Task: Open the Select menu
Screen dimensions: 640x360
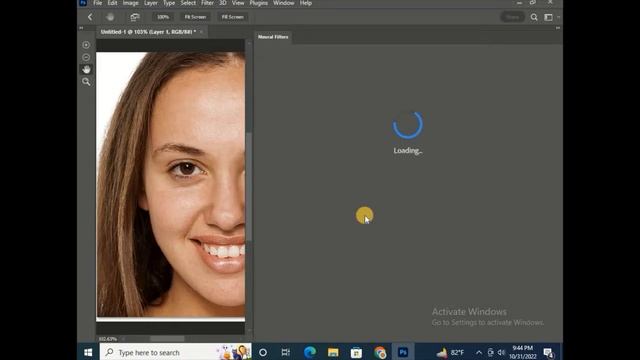Action: 188,3
